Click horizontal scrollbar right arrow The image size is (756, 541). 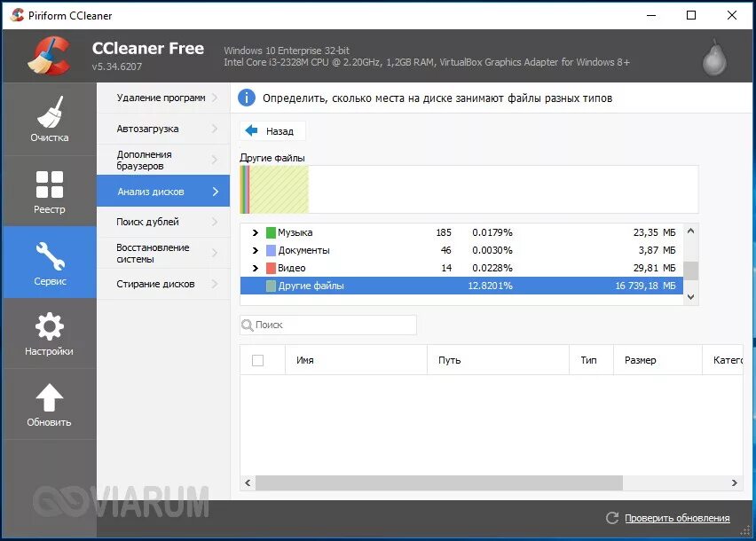pos(735,482)
